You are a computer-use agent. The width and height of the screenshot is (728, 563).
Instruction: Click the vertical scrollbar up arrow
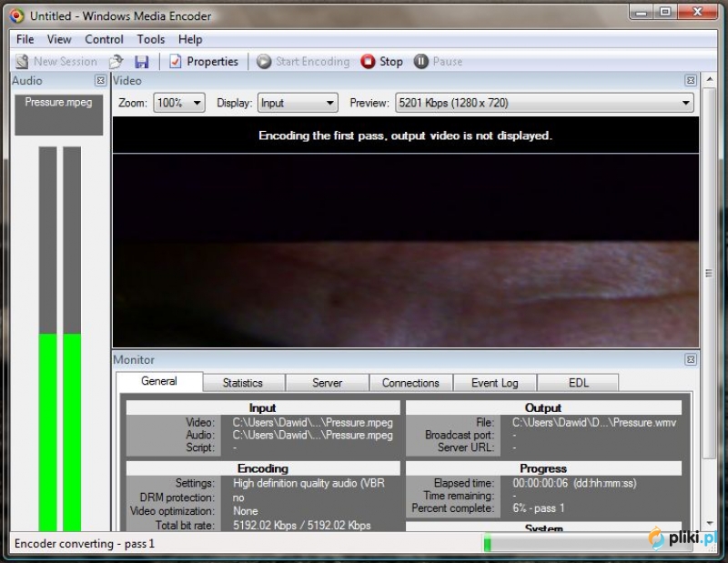tap(710, 80)
